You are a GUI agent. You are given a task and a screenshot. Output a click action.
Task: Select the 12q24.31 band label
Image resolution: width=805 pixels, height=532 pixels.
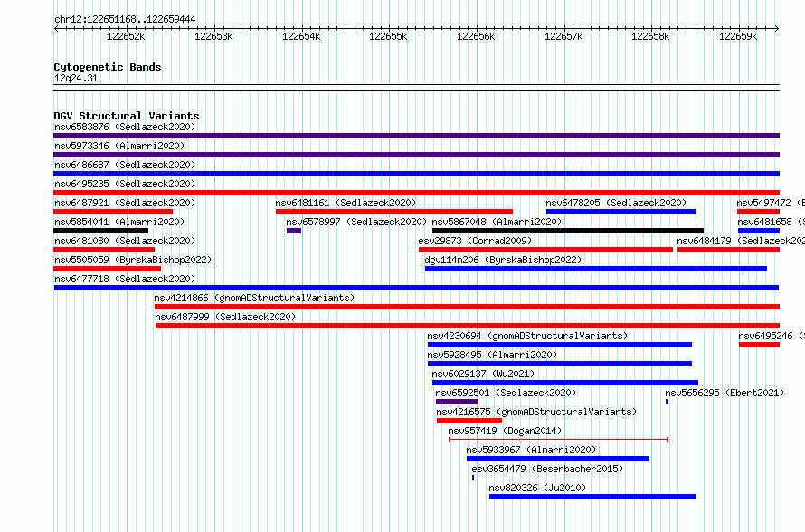(76, 78)
